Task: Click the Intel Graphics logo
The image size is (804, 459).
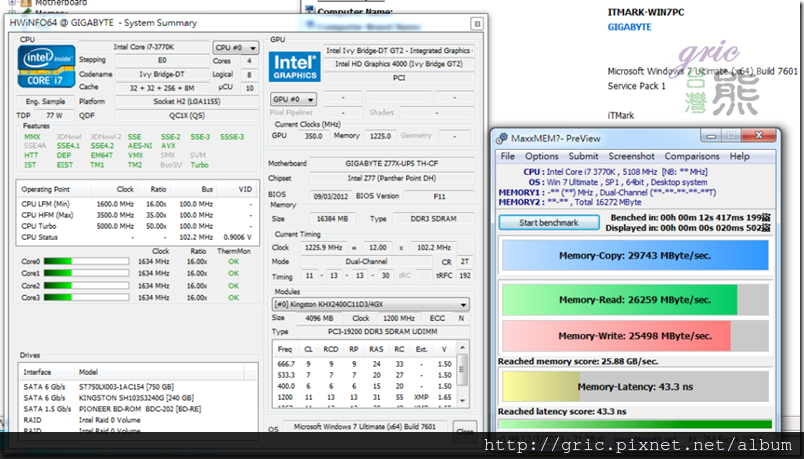Action: (295, 67)
